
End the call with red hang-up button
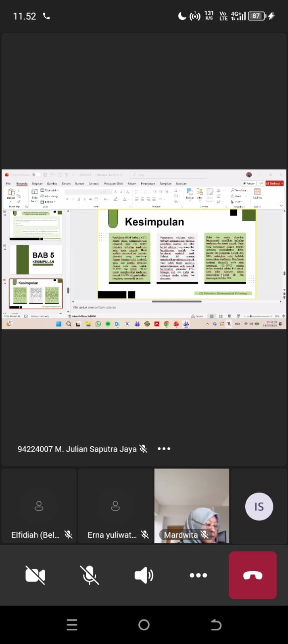(x=253, y=575)
